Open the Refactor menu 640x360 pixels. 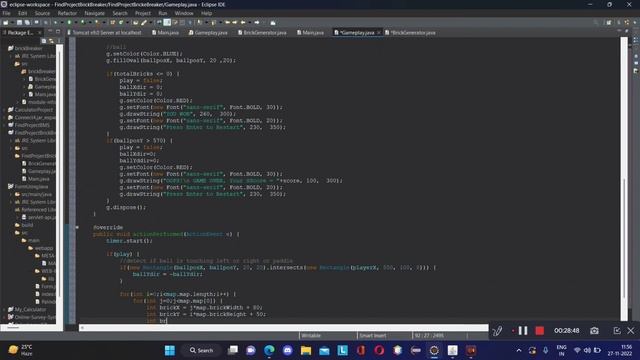[x=67, y=13]
